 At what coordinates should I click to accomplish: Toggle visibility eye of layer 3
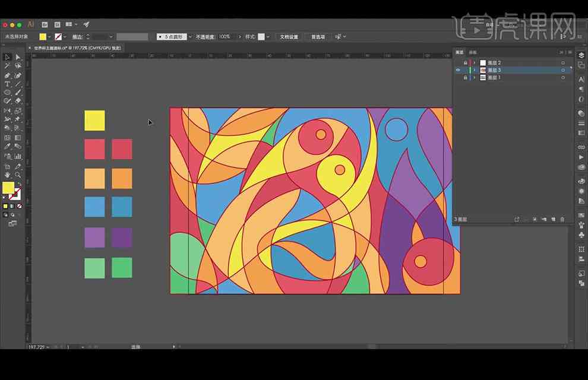click(458, 70)
